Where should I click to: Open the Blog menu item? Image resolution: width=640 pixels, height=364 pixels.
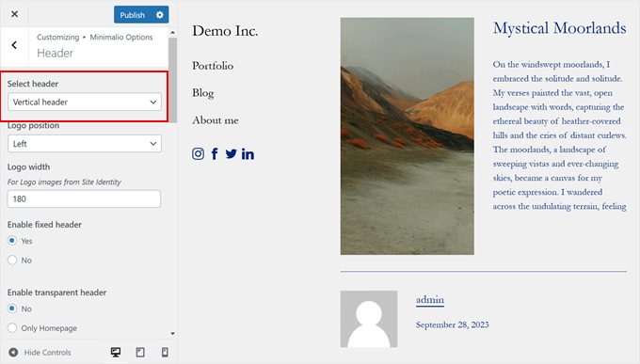point(203,93)
